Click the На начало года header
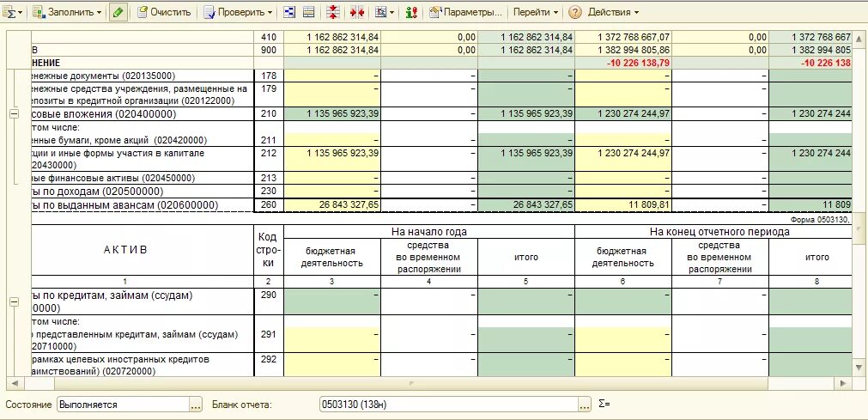 [429, 232]
